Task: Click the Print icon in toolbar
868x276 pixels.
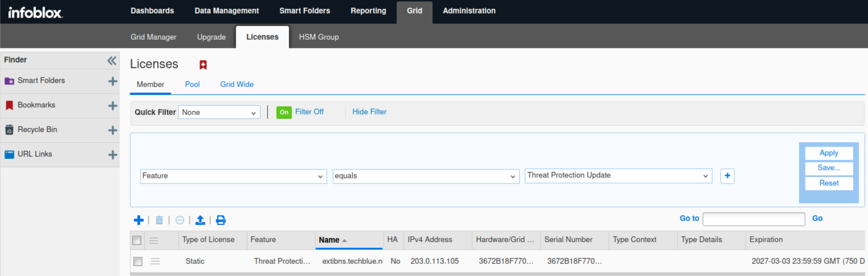Action: [221, 220]
